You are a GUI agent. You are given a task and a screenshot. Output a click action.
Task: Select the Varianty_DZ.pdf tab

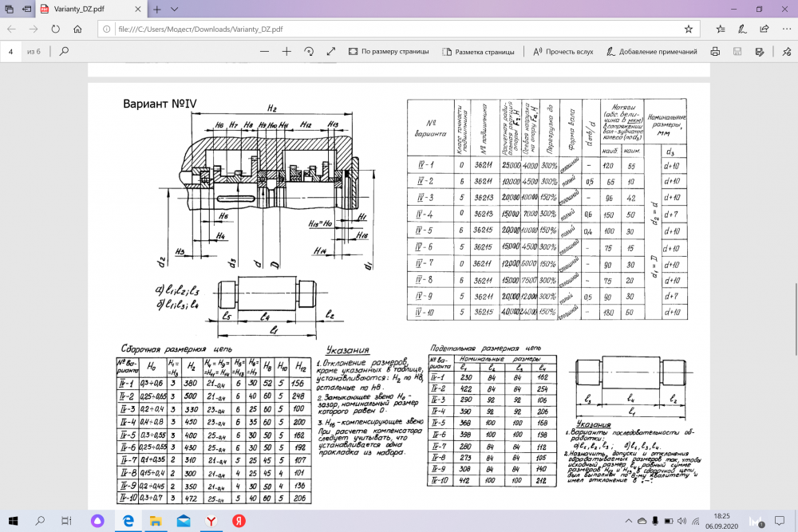tap(91, 9)
